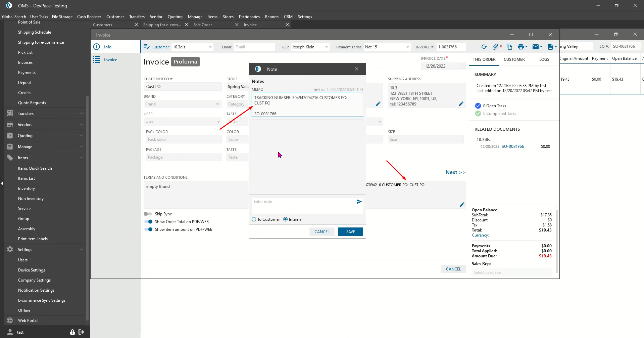This screenshot has width=644, height=338.
Task: Click the memo note text box
Action: 307,105
